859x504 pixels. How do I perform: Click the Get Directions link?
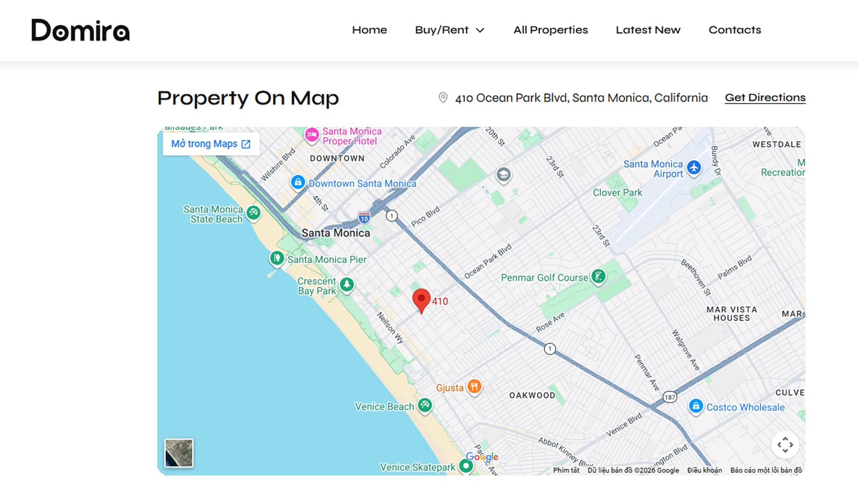click(765, 98)
